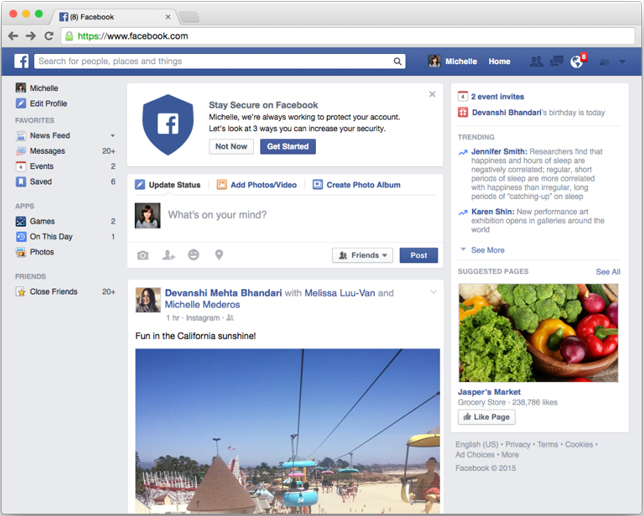Click Michelle's profile picture in the top bar
This screenshot has width=644, height=516.
click(434, 61)
